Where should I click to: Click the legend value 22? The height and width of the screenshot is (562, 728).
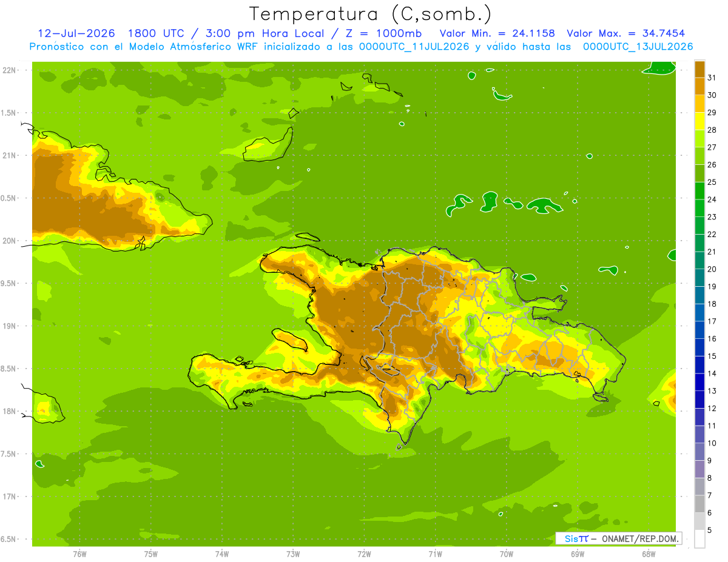coord(712,235)
